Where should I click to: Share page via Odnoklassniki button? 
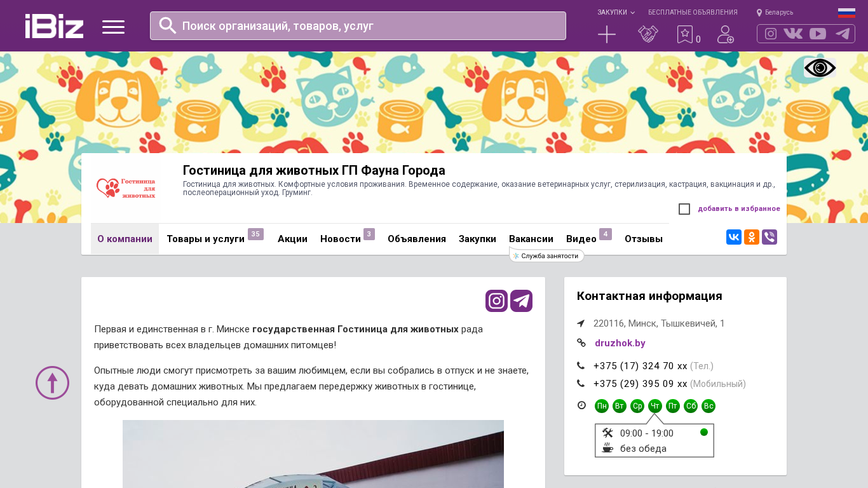click(752, 238)
